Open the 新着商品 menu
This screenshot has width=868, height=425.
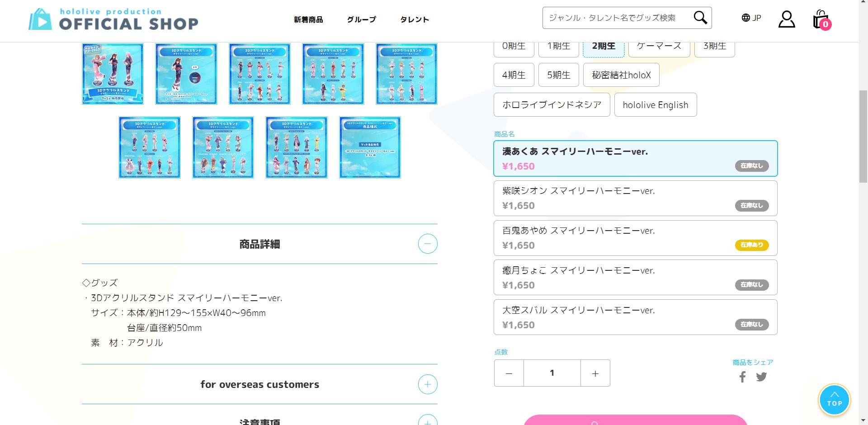tap(308, 19)
